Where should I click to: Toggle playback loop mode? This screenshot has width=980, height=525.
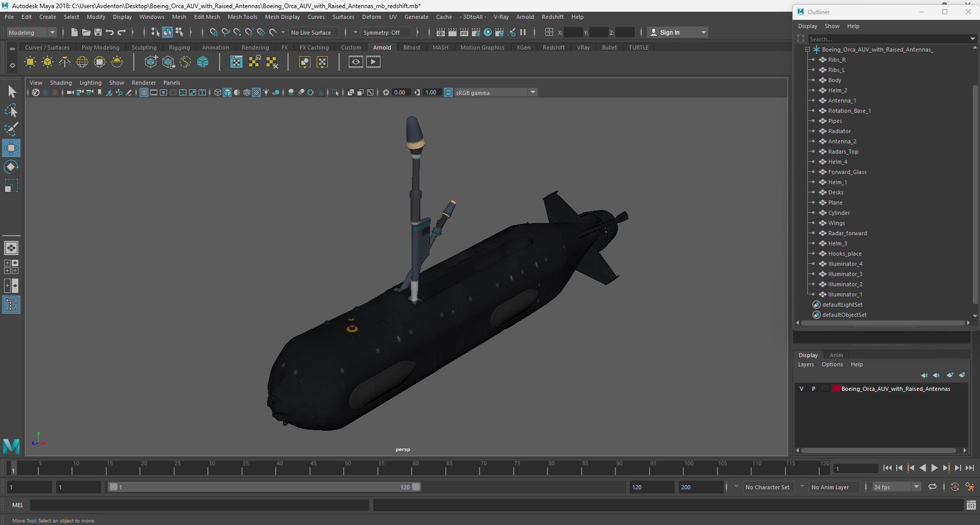[x=932, y=487]
